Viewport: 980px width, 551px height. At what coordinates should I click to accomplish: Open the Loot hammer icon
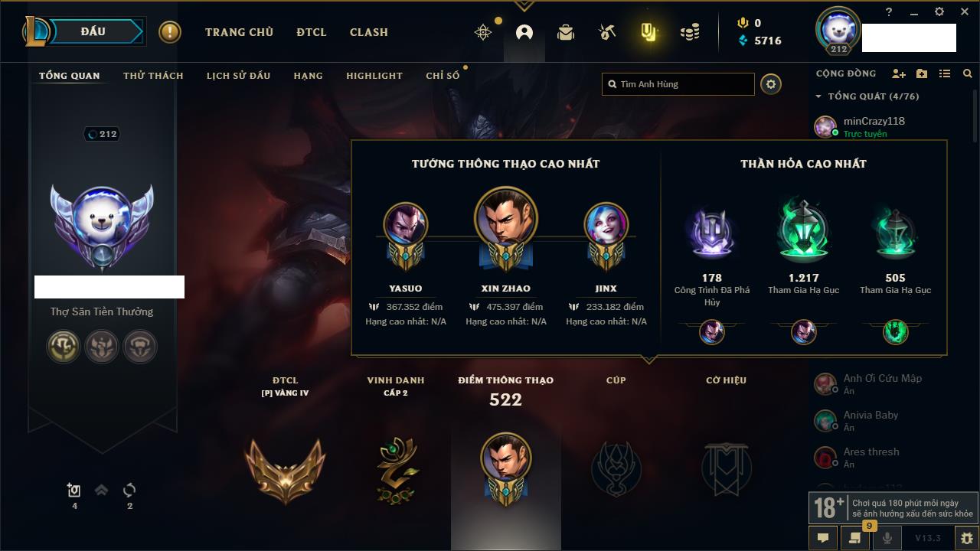607,32
